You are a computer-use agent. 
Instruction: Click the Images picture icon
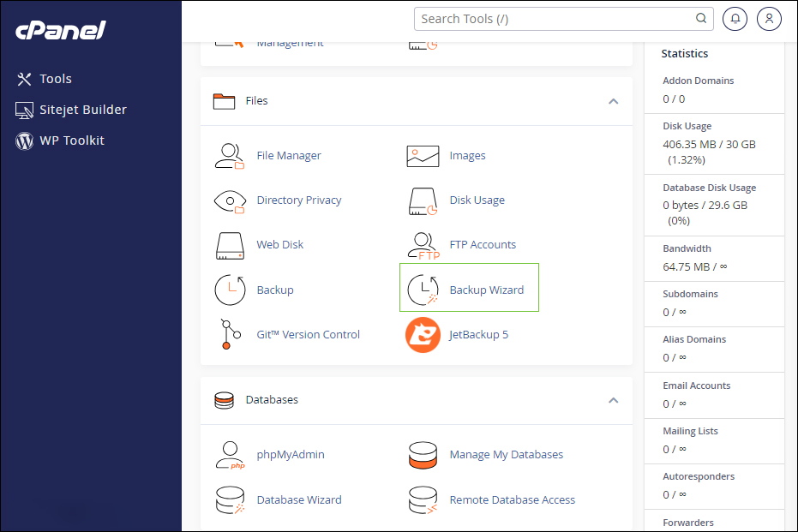423,156
